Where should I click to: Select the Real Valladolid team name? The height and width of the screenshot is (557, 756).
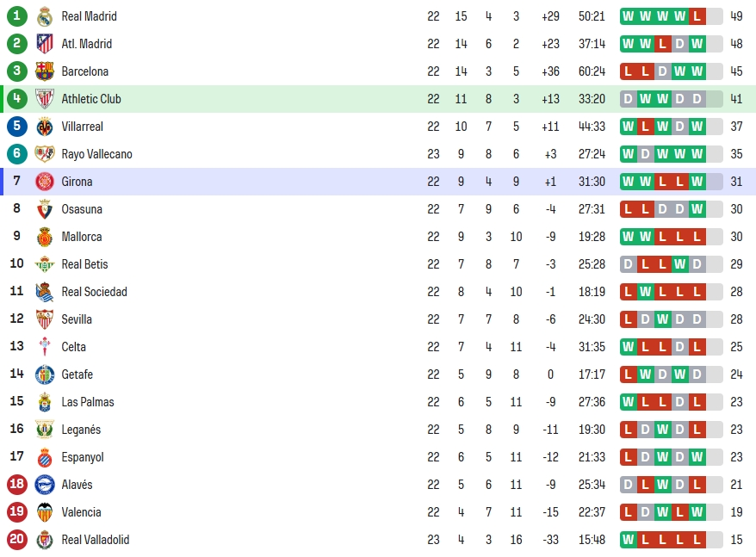(96, 540)
